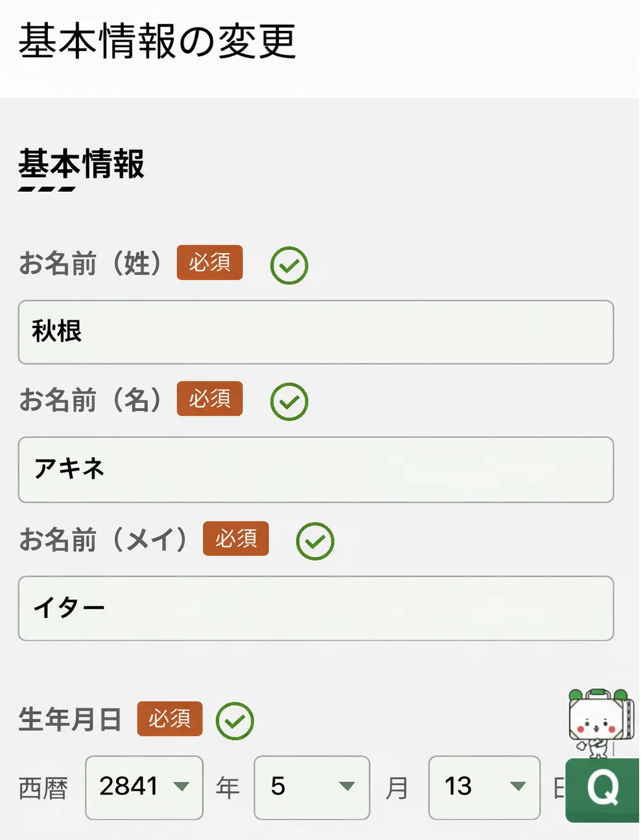Open the green Q help button
The height and width of the screenshot is (840, 641).
603,789
